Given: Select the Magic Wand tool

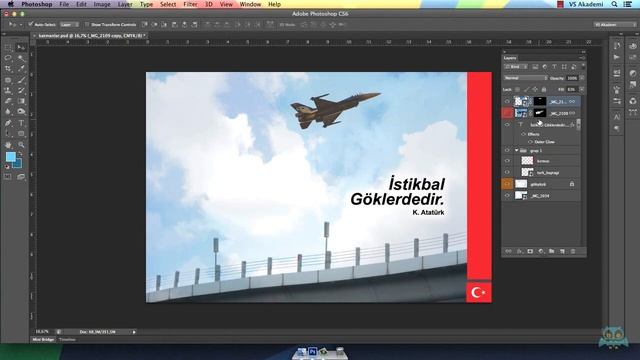Looking at the screenshot, I should [21, 58].
